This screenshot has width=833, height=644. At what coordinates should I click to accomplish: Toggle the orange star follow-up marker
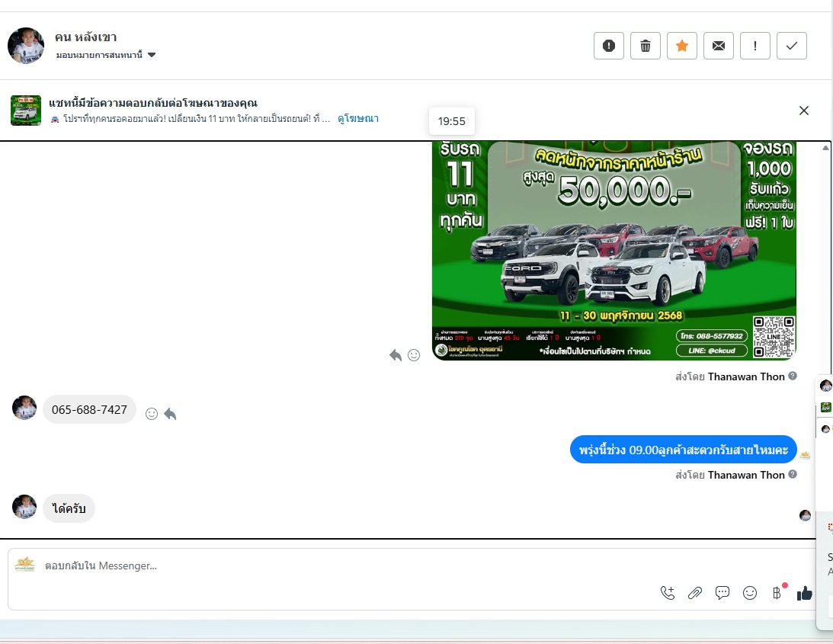click(x=681, y=46)
